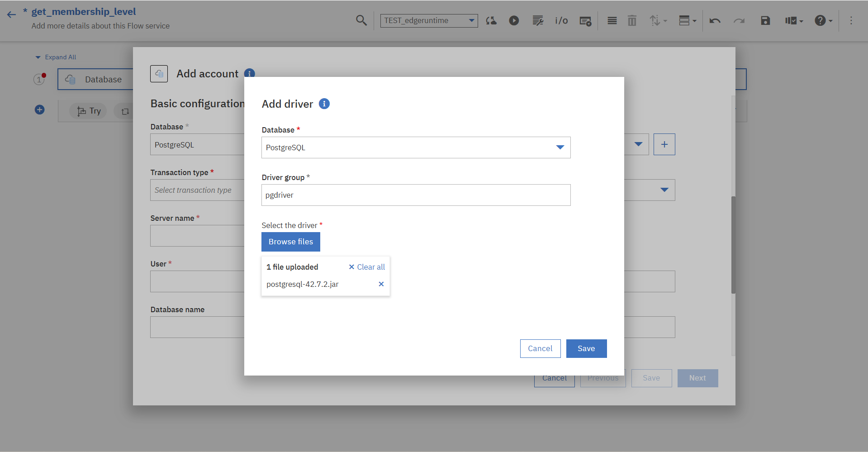Add new step plus icon

pos(40,109)
